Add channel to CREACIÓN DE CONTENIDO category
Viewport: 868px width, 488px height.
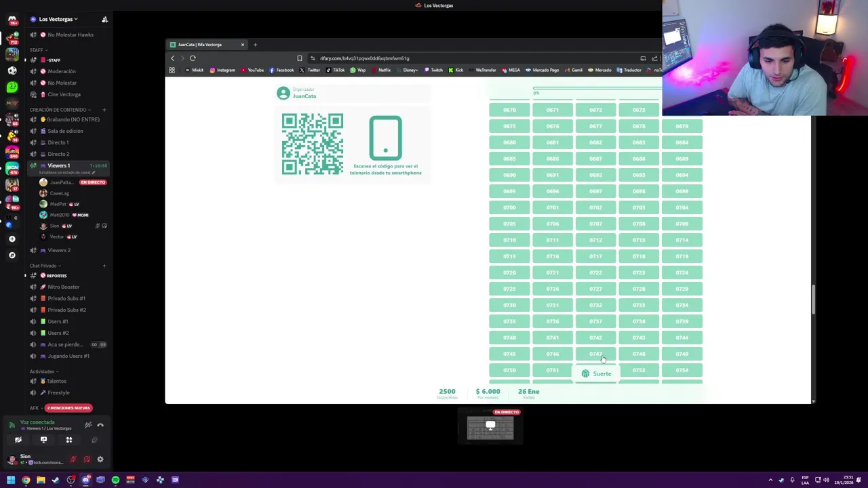(x=104, y=110)
